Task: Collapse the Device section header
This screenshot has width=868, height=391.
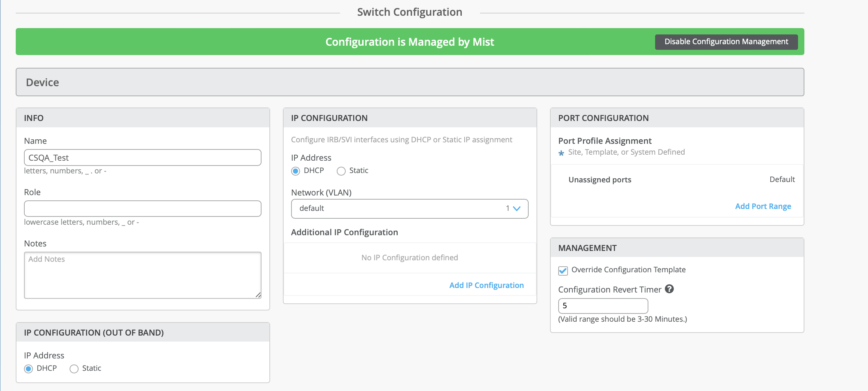Action: click(x=410, y=82)
